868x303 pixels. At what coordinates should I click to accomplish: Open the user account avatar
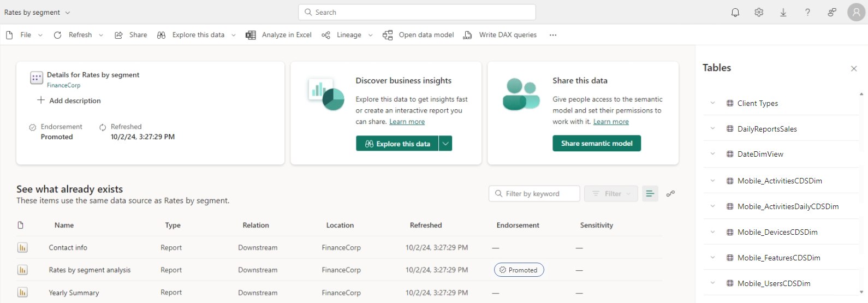click(857, 12)
